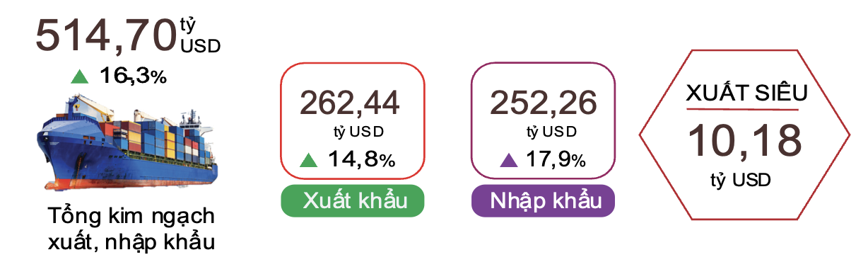Click the XUẤT SIÊU heading
The width and height of the screenshot is (868, 262).
(x=746, y=93)
